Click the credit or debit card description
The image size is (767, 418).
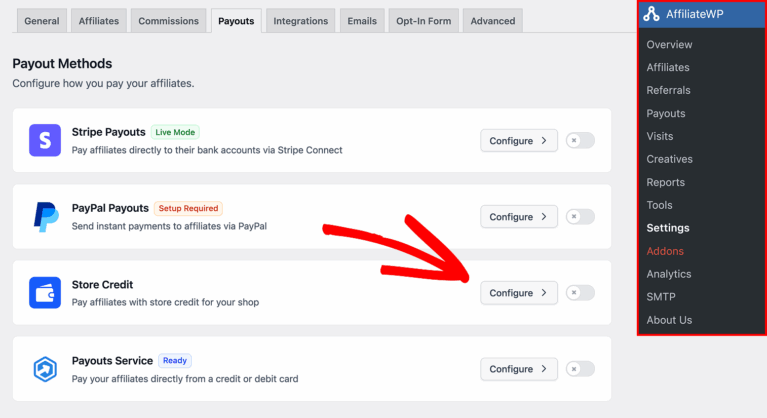tap(185, 379)
